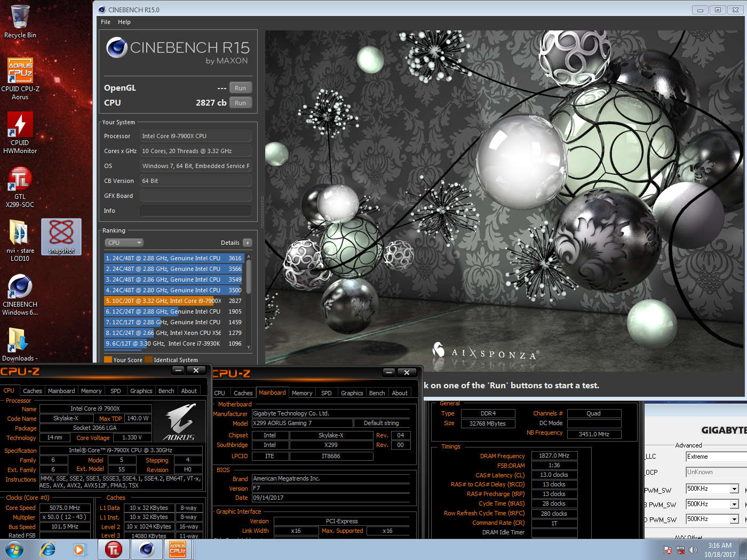Open the Caches tab in Mainboard CPU-Z window
The width and height of the screenshot is (747, 560).
(x=243, y=393)
